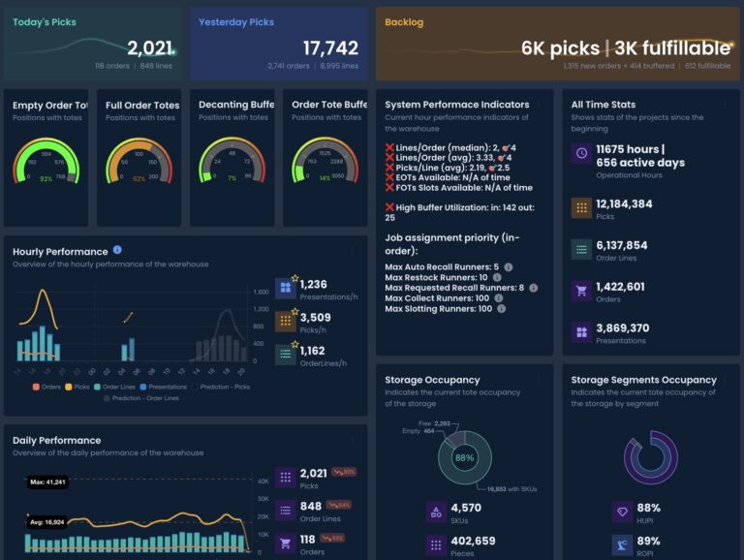Open the Hourly Performance card options menu
The width and height of the screenshot is (744, 560).
click(353, 251)
